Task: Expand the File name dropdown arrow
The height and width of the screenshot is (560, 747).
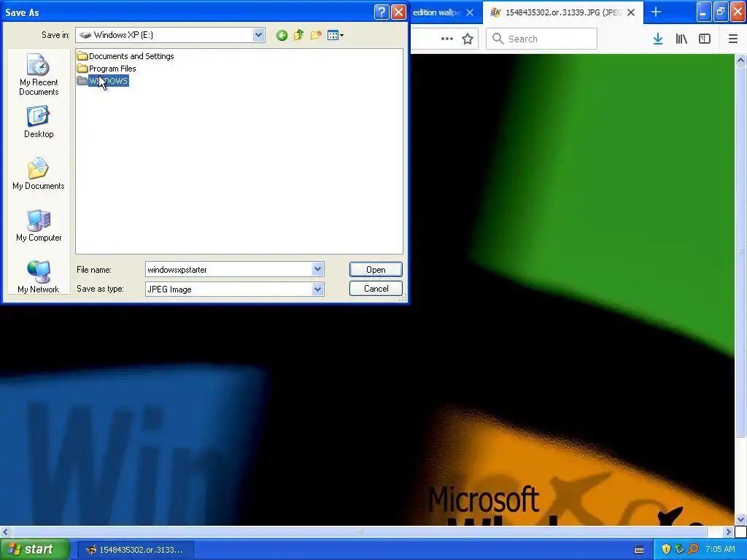Action: click(318, 269)
